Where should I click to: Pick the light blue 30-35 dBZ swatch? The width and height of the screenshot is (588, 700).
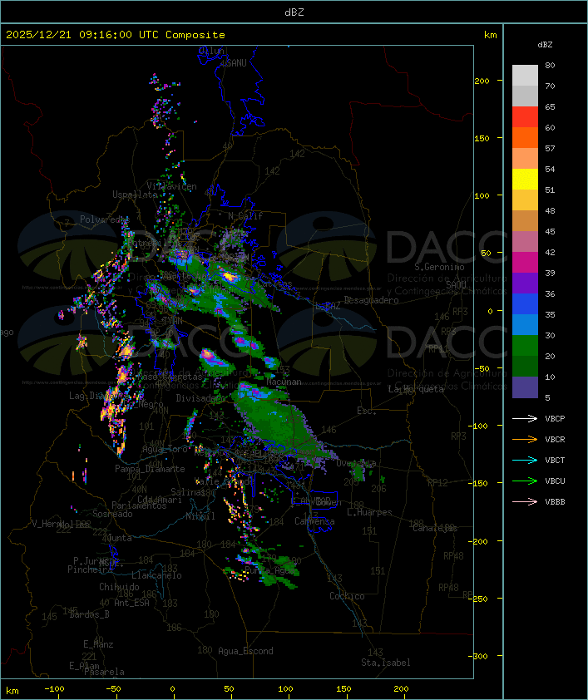pyautogui.click(x=525, y=325)
